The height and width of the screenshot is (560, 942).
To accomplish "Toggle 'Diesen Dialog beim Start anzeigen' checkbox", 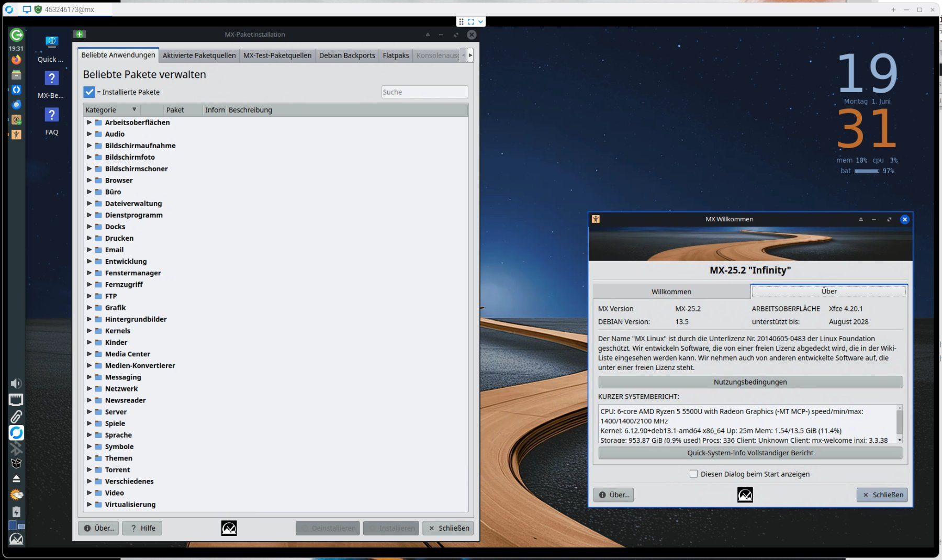I will [x=693, y=474].
